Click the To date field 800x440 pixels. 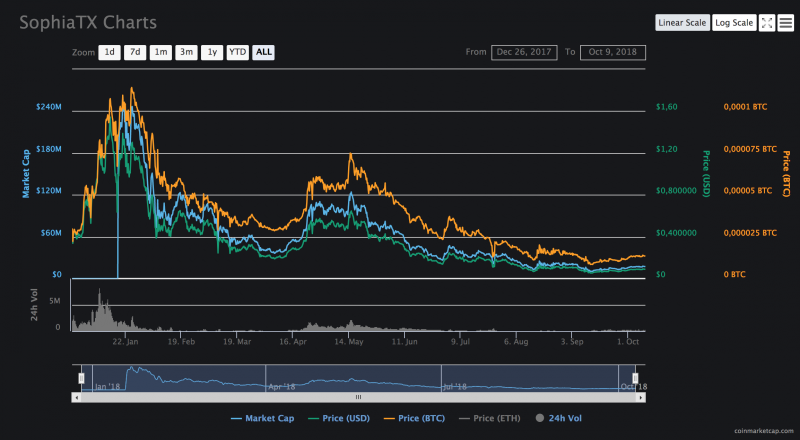tap(612, 52)
